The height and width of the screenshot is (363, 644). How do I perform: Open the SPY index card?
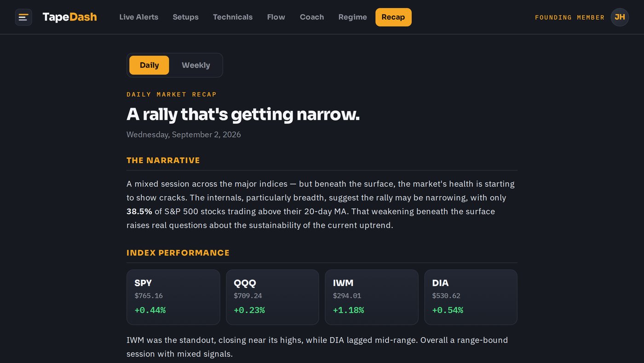point(173,297)
